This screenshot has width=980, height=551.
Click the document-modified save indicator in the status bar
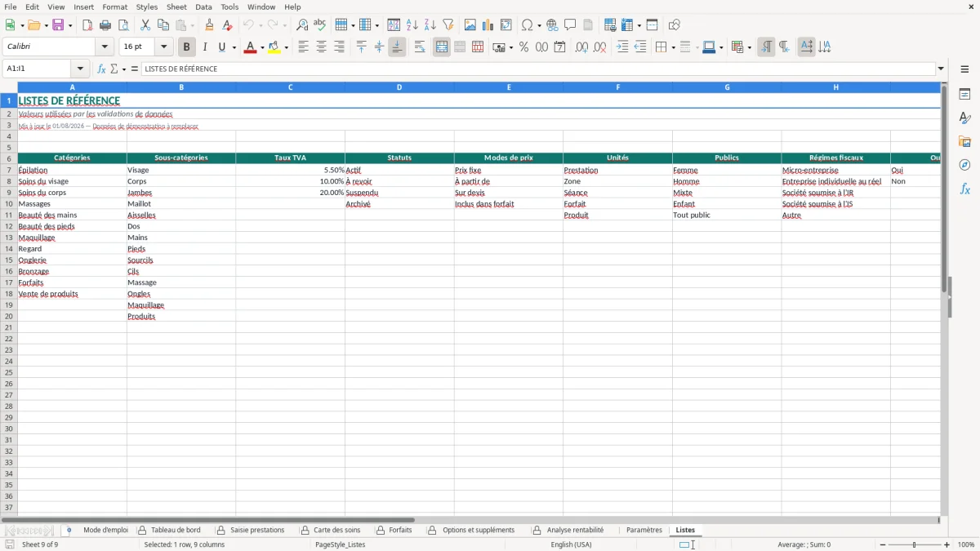[10, 544]
